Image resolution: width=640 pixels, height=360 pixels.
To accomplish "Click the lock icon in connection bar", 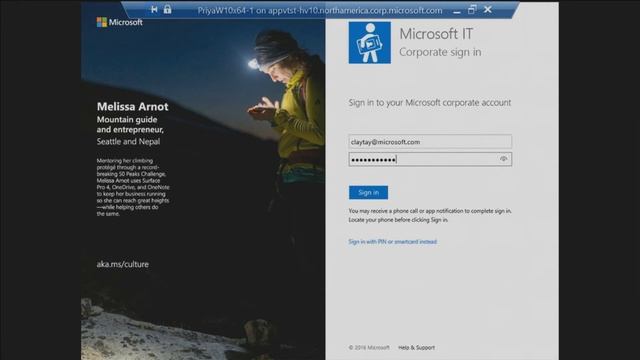I will [167, 9].
